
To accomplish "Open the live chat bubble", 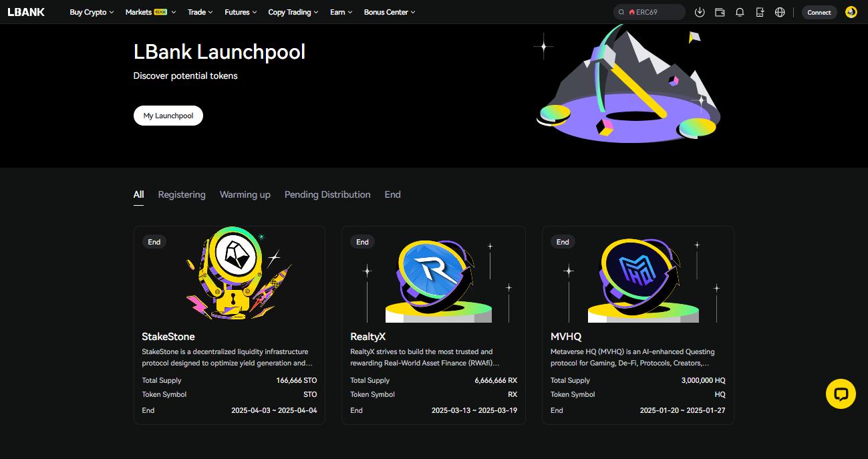I will tap(841, 394).
